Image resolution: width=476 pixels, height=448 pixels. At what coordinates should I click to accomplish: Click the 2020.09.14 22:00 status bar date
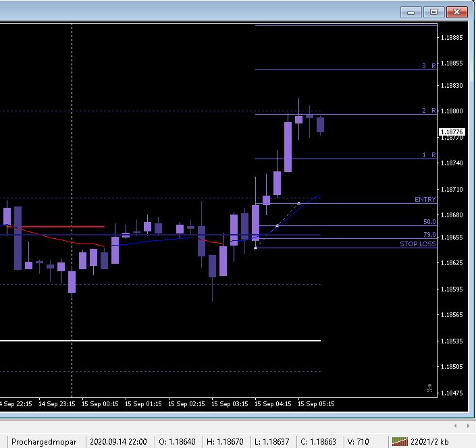coord(118,442)
